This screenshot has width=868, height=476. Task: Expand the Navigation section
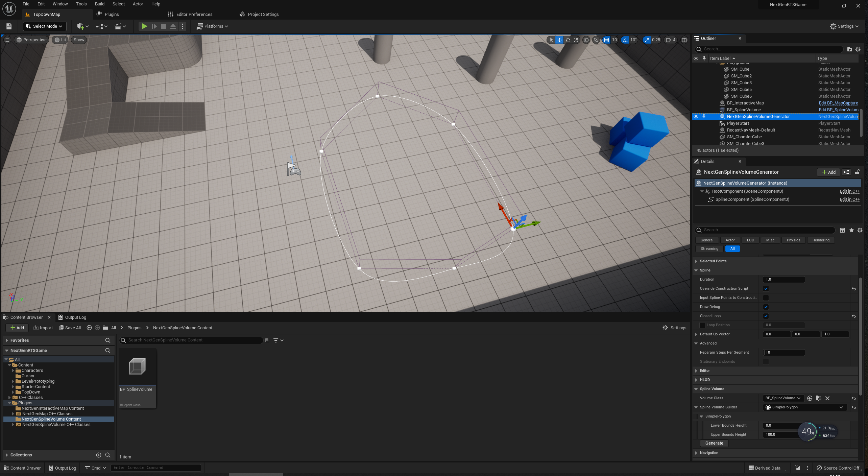coord(696,453)
